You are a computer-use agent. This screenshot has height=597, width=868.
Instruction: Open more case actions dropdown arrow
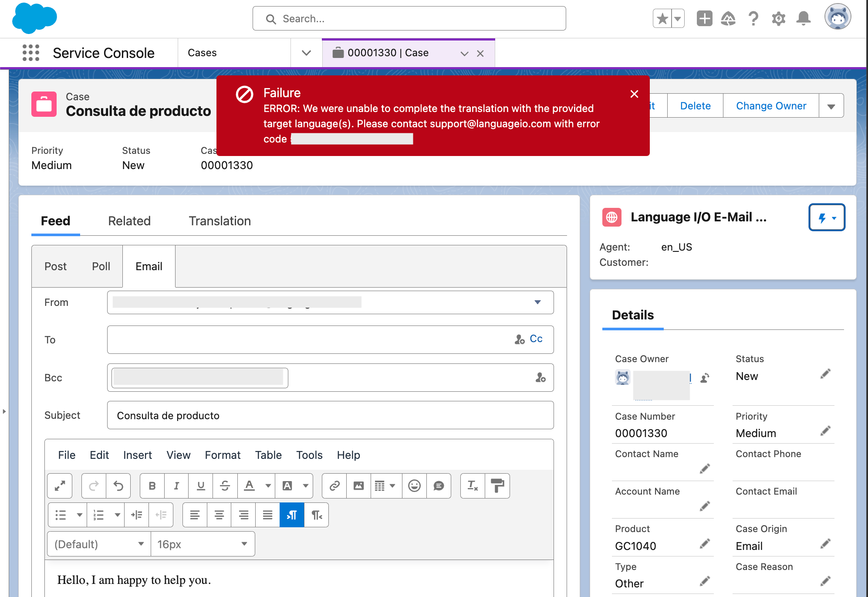(x=831, y=106)
